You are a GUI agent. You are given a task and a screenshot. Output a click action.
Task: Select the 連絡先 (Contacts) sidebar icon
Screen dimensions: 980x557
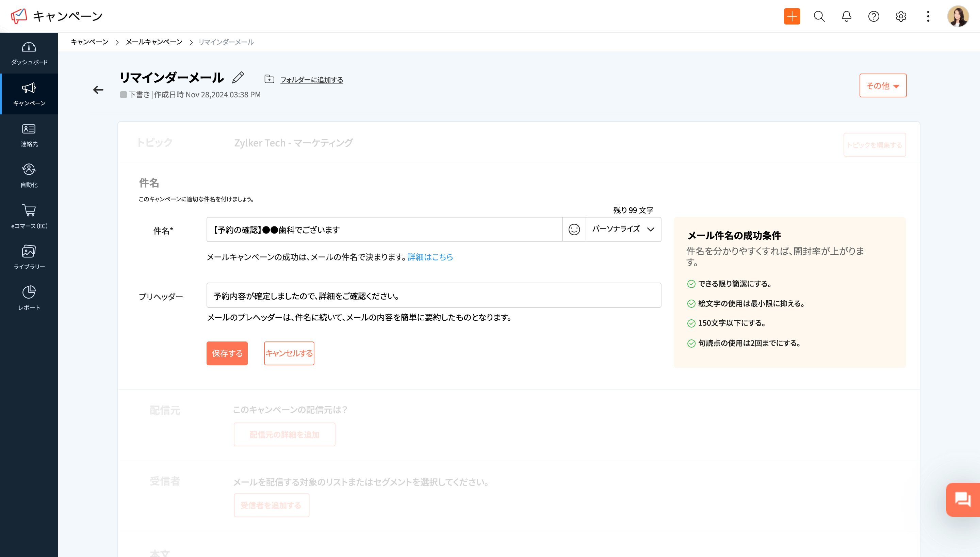click(x=29, y=135)
